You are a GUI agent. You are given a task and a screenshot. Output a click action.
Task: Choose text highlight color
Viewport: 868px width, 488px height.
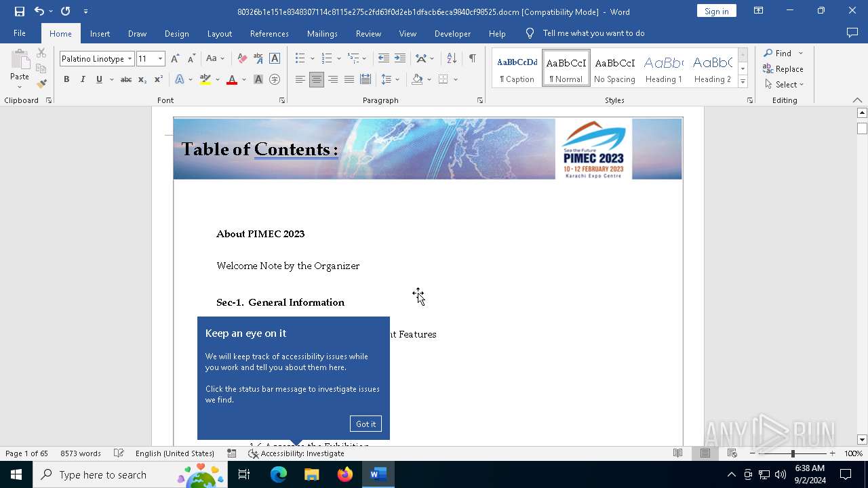[x=205, y=79]
